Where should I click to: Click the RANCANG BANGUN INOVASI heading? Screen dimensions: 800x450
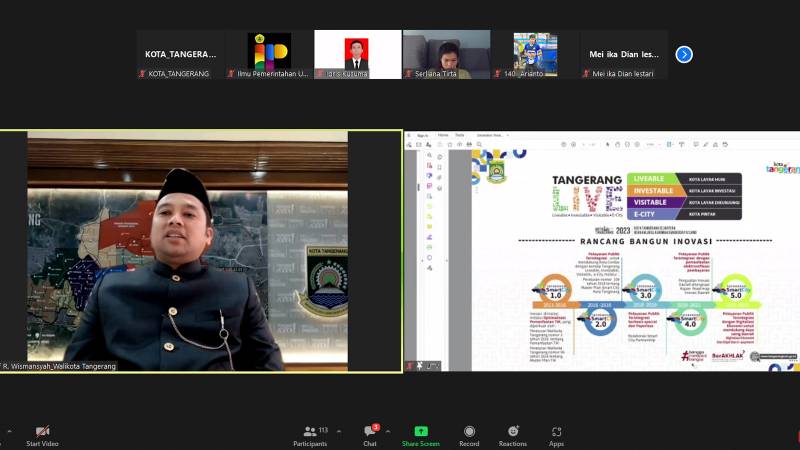click(646, 241)
